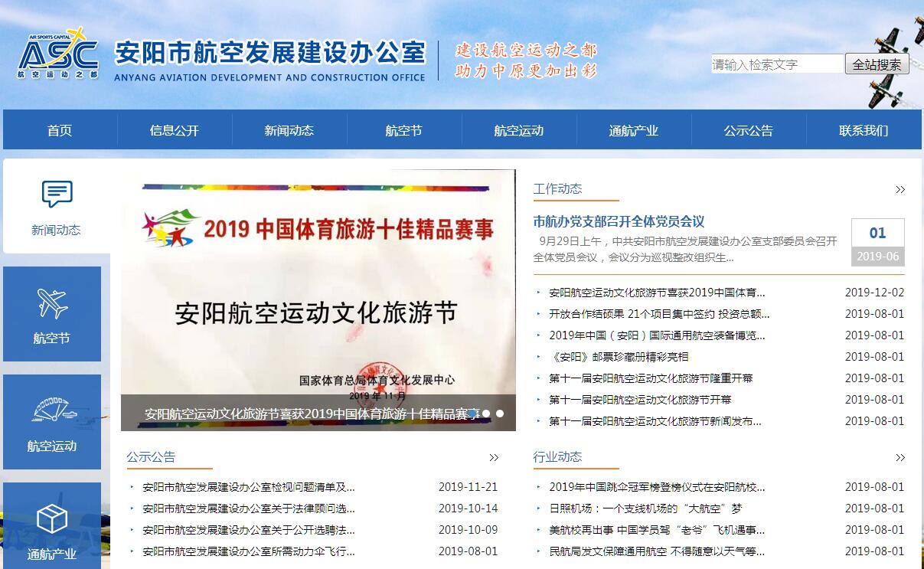Image resolution: width=924 pixels, height=569 pixels.
Task: Click the ASC logo in header
Action: pyautogui.click(x=58, y=54)
